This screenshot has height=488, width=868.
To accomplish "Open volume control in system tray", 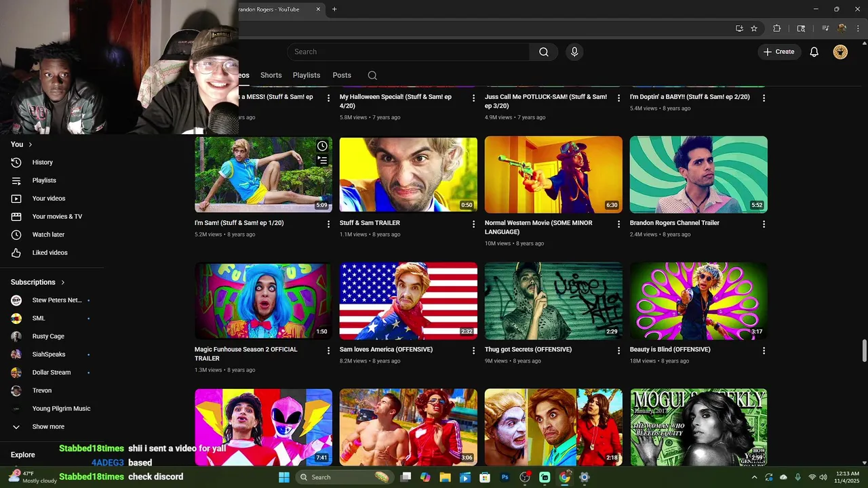I will pyautogui.click(x=825, y=477).
